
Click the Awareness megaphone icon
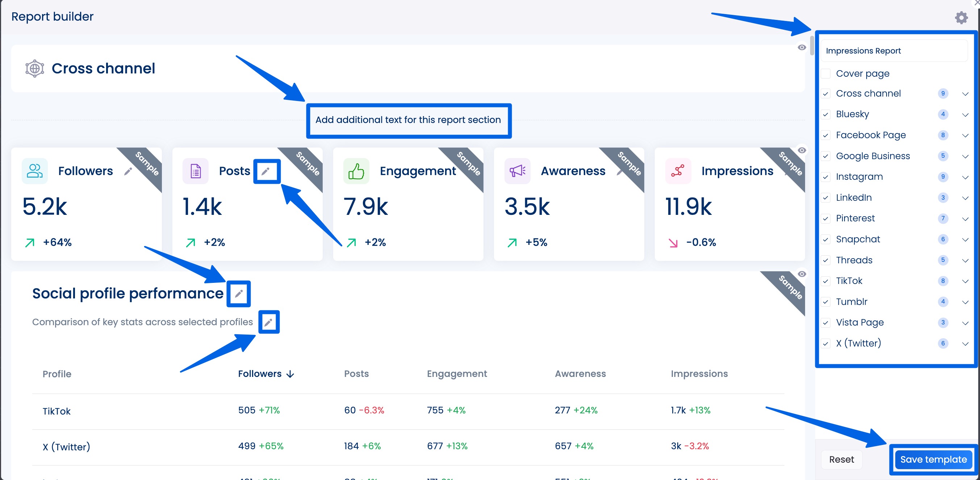[517, 171]
